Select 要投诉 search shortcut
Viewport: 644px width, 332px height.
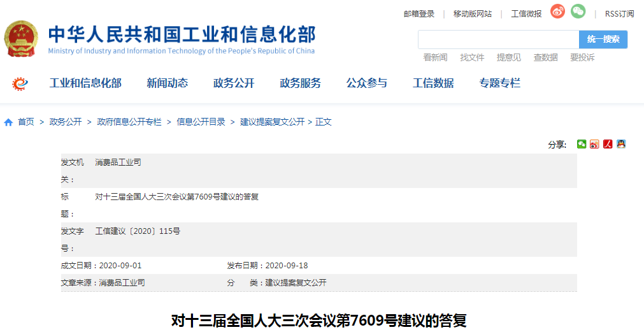click(x=582, y=57)
